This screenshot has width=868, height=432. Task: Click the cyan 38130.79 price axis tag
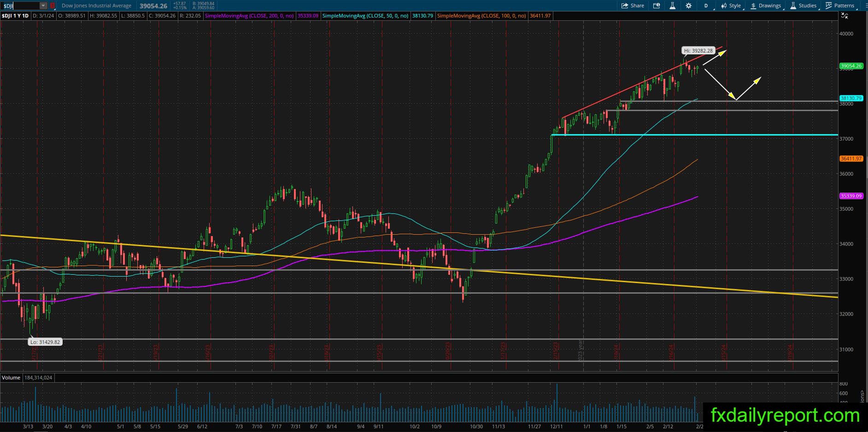click(x=851, y=98)
